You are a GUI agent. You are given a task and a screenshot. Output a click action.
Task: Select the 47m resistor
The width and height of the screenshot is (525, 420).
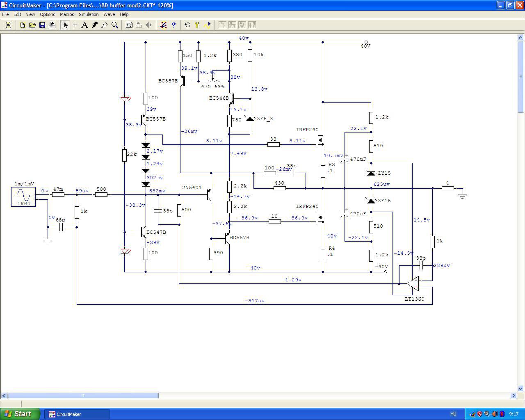58,194
